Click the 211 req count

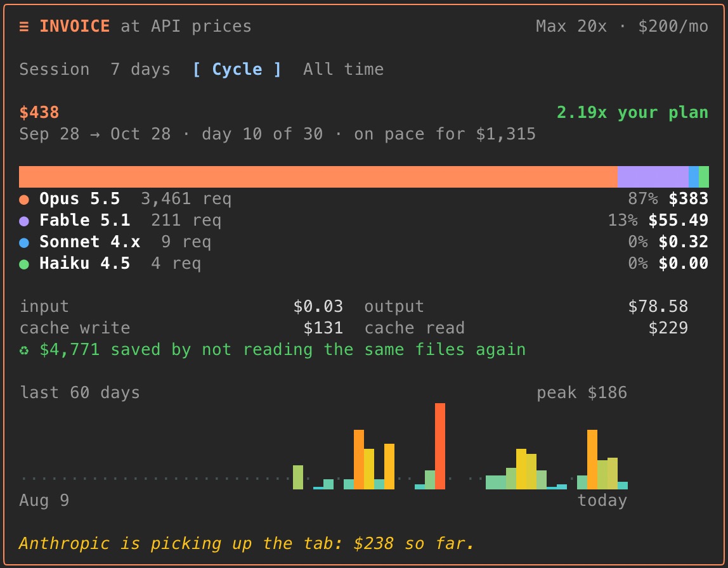pos(186,221)
